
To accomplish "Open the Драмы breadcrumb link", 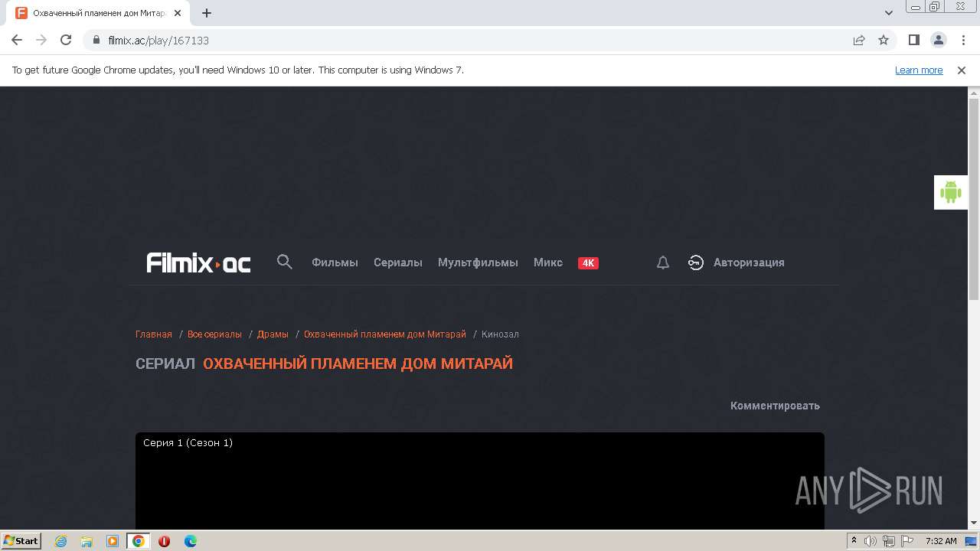I will point(273,334).
